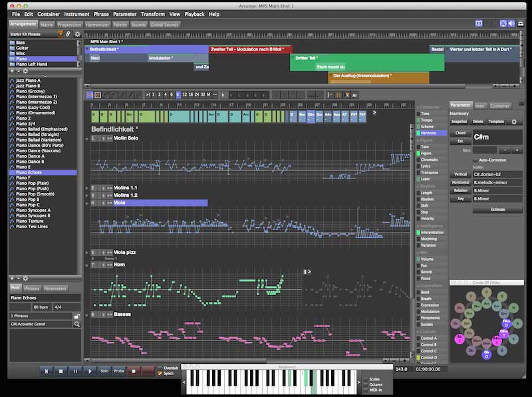This screenshot has width=532, height=397.
Task: Click the Stop playback button
Action: (x=61, y=371)
